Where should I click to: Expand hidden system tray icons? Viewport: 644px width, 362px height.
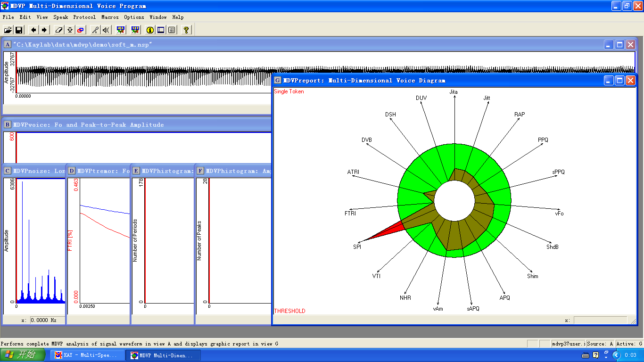click(616, 355)
